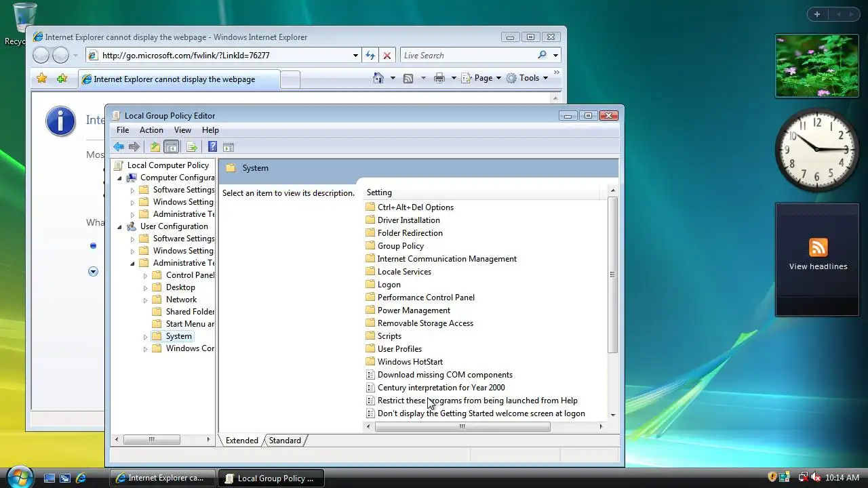Click Setting column header
This screenshot has width=868, height=488.
[482, 192]
